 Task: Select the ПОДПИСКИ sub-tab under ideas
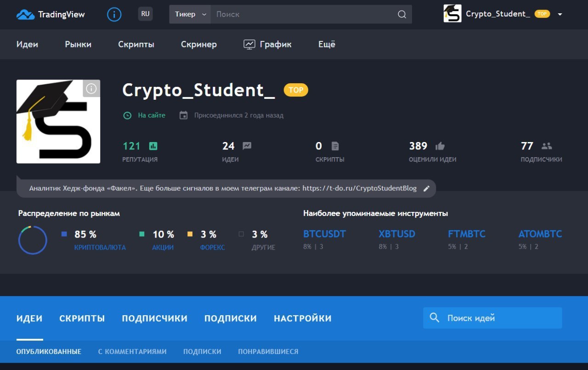coord(202,352)
